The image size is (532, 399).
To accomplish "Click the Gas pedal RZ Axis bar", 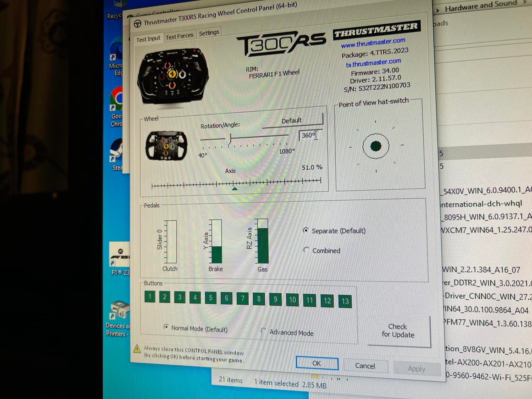I will click(263, 241).
